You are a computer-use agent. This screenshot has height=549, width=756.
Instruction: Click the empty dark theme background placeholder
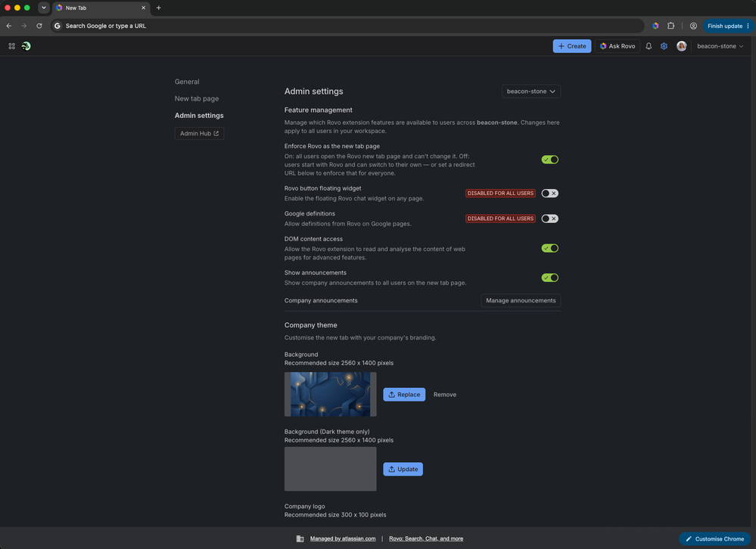click(330, 469)
